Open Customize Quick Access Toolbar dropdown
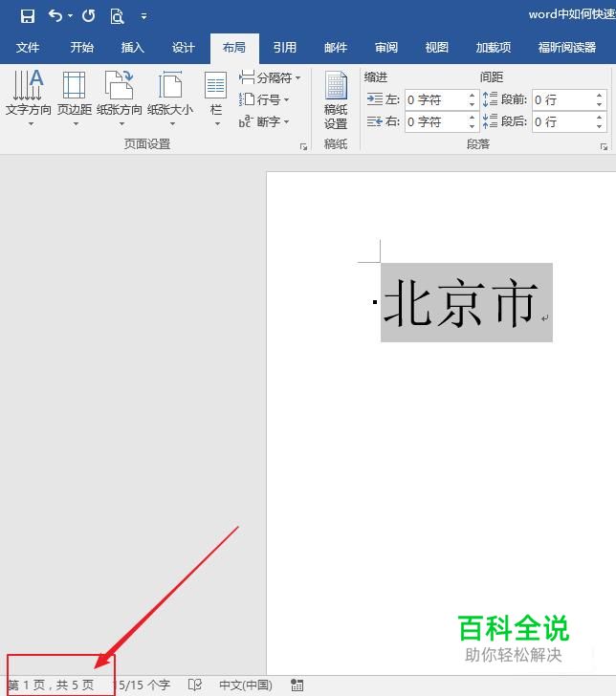This screenshot has height=696, width=616. [x=143, y=16]
